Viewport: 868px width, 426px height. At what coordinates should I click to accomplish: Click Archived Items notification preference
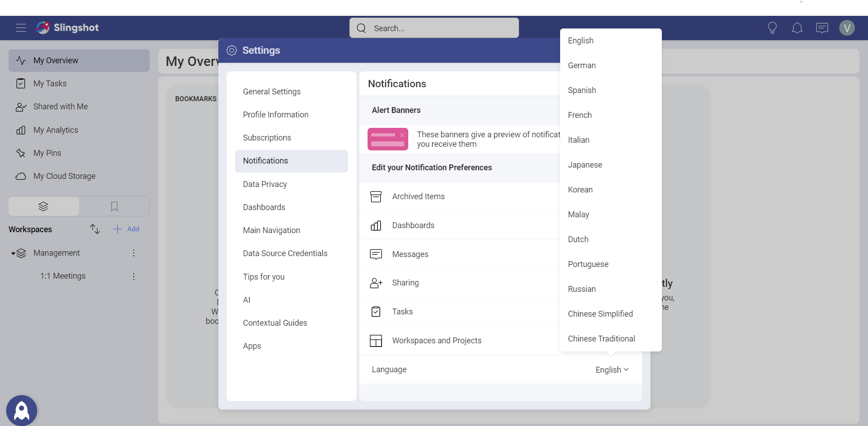coord(460,197)
